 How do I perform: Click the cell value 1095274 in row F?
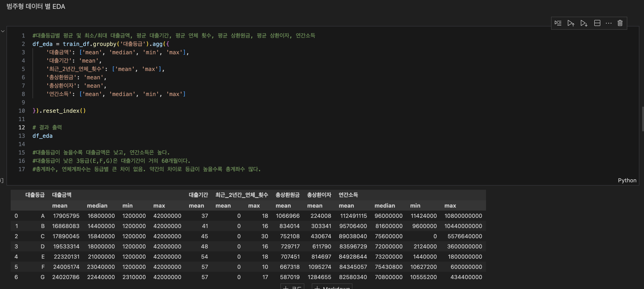320,267
